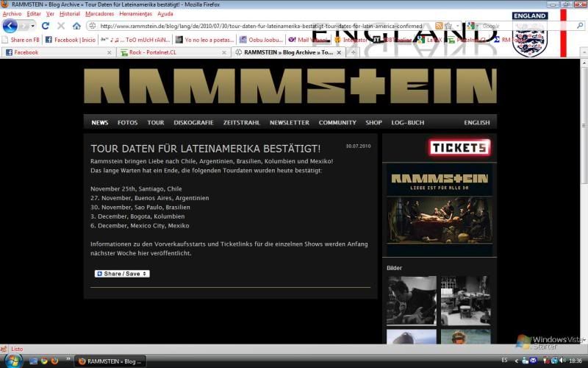This screenshot has width=588, height=368.
Task: Open the FOTOS site section
Action: (127, 123)
